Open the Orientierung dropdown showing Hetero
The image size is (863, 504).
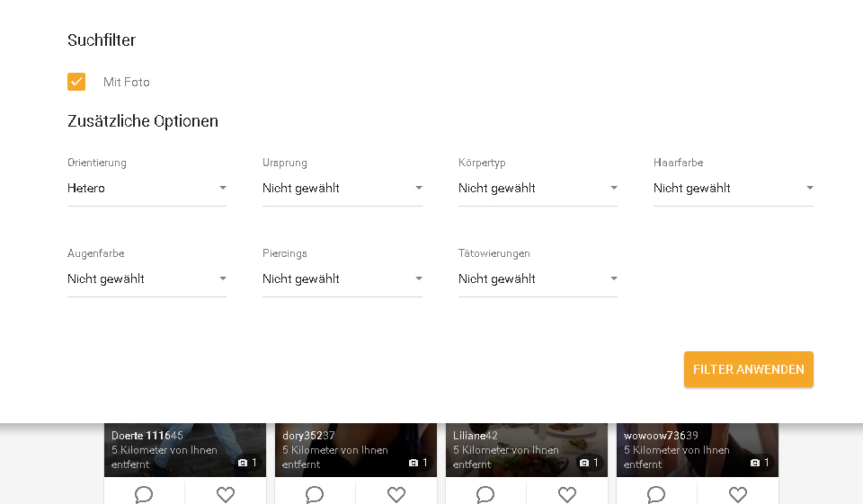pyautogui.click(x=147, y=189)
